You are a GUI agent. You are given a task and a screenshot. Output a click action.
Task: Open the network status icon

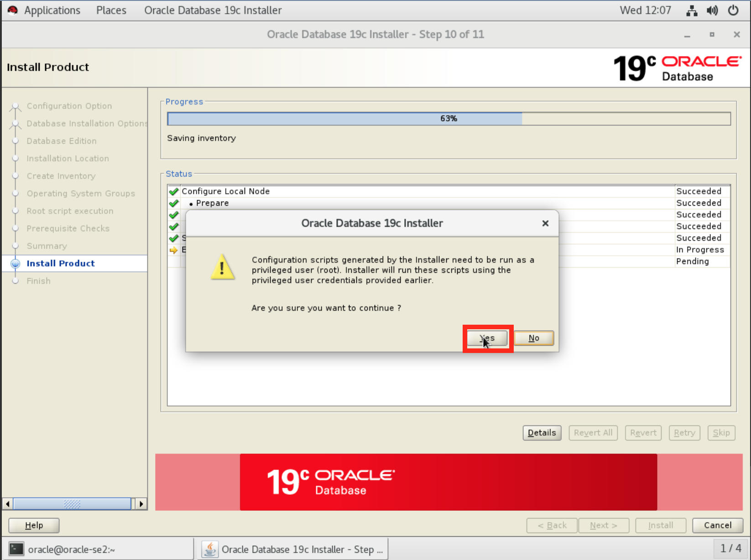point(692,10)
